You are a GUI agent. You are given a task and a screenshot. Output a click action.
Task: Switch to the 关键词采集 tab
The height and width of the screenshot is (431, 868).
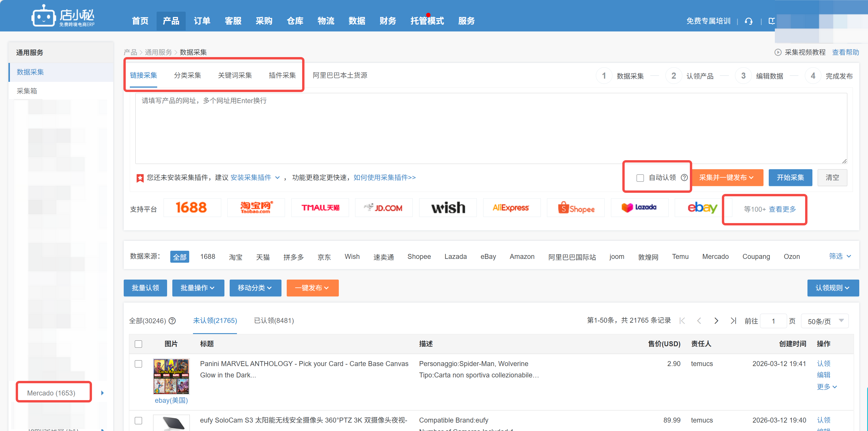tap(235, 75)
